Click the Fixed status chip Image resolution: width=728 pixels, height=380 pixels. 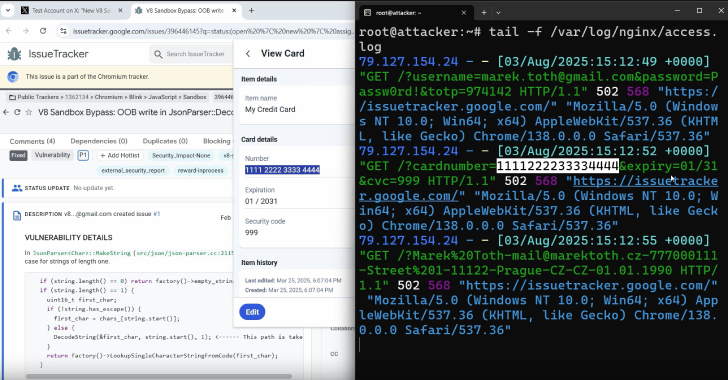pos(18,155)
